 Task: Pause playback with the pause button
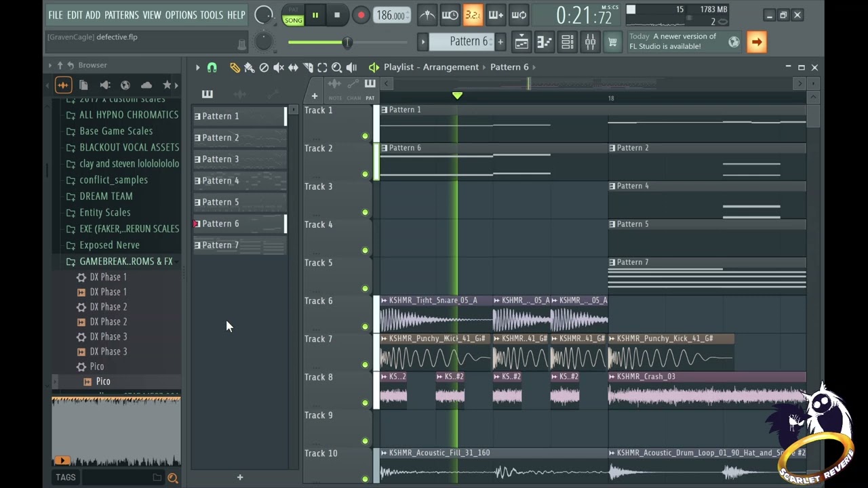[315, 15]
